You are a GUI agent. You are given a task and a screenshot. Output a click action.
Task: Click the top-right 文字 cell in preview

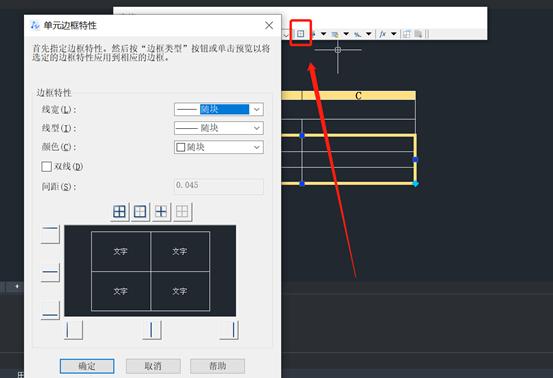180,251
